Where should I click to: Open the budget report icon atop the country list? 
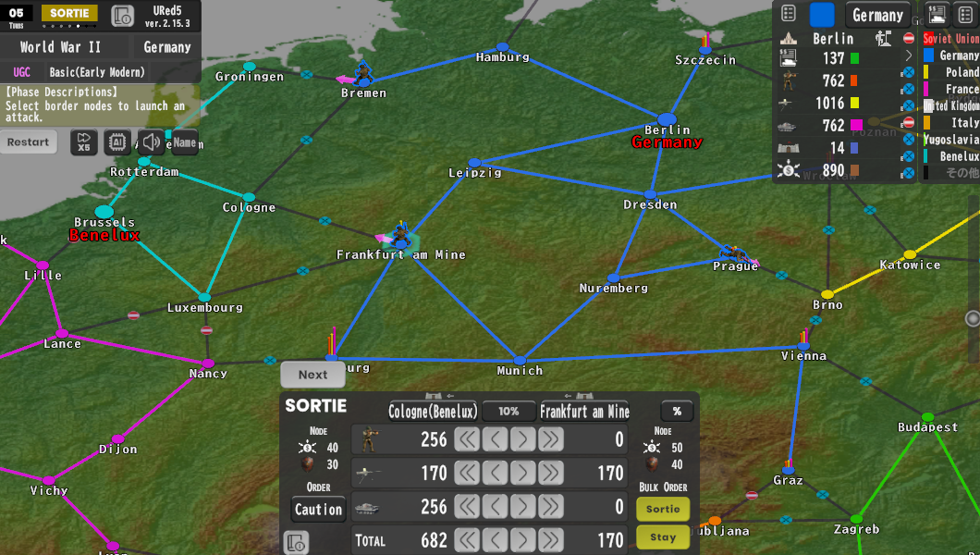click(x=937, y=14)
